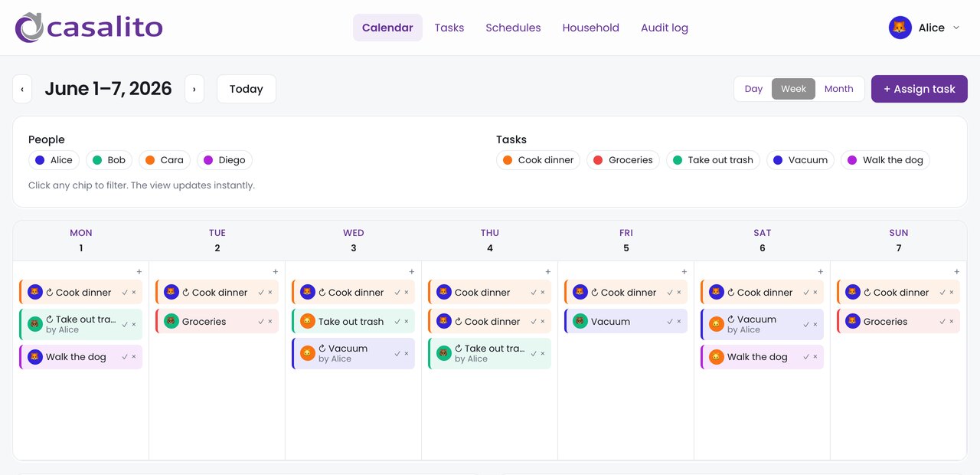Mark Friday Vacuum as done
Image resolution: width=980 pixels, height=475 pixels.
(670, 322)
